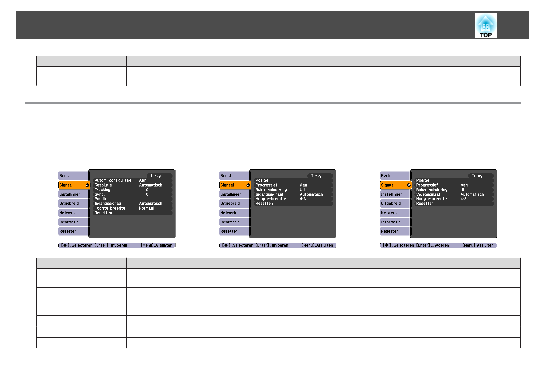This screenshot has height=392, width=555.
Task: Select Progressief row in the middle menu
Action: (293, 185)
